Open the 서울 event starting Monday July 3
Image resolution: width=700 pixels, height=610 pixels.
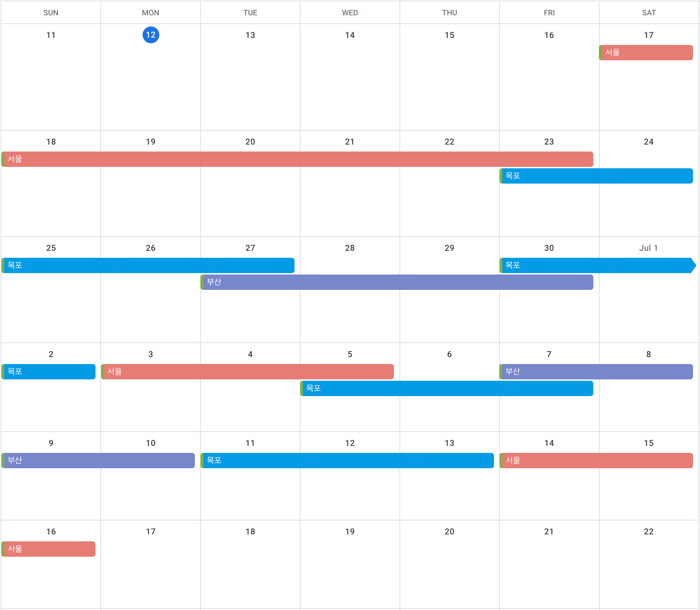[248, 372]
